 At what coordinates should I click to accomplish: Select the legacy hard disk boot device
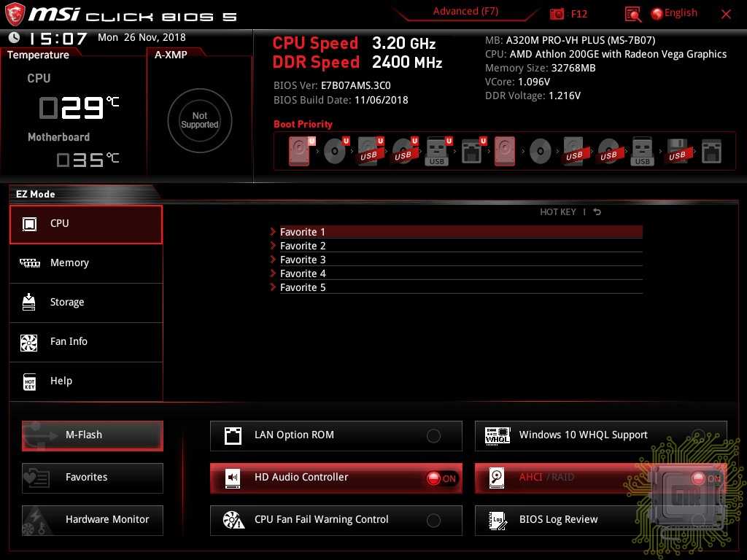[x=505, y=151]
